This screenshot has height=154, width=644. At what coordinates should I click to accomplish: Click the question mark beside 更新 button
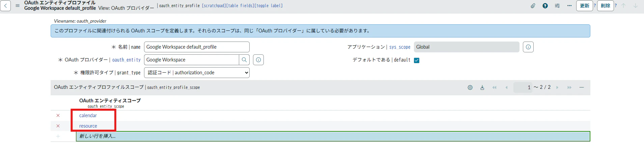pyautogui.click(x=595, y=6)
